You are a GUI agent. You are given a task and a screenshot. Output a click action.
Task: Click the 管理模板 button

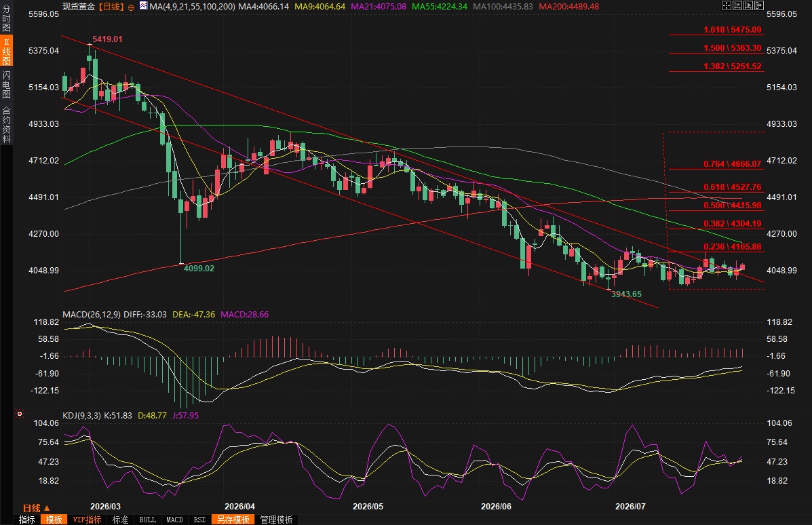(x=277, y=520)
